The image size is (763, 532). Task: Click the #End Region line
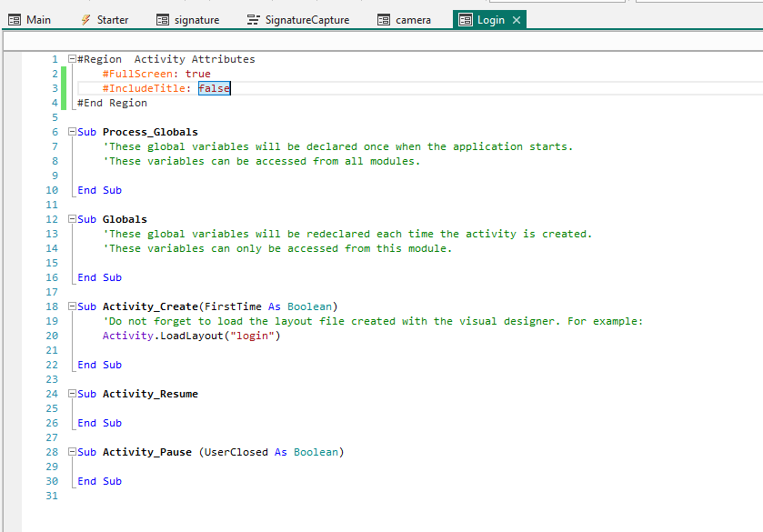(112, 103)
